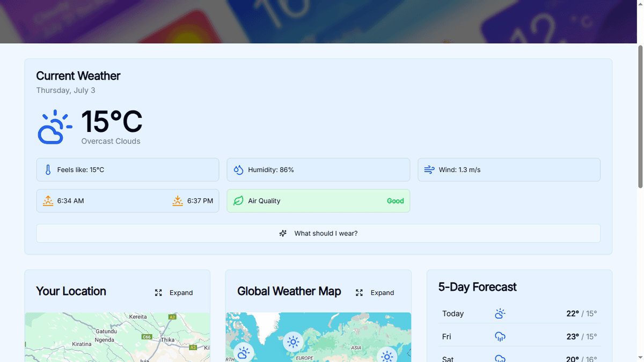Select the Fri forecast row
Screen dimensions: 644x362
[519, 337]
